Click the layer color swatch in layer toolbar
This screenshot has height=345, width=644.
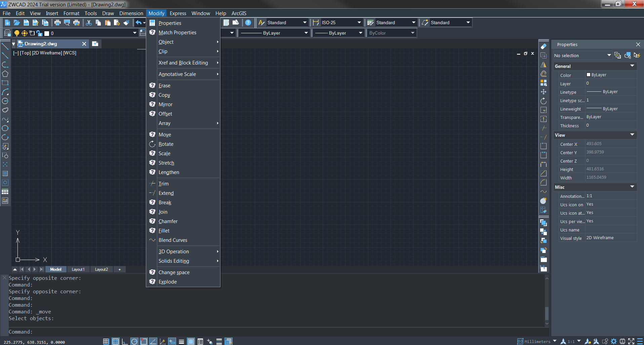[47, 33]
